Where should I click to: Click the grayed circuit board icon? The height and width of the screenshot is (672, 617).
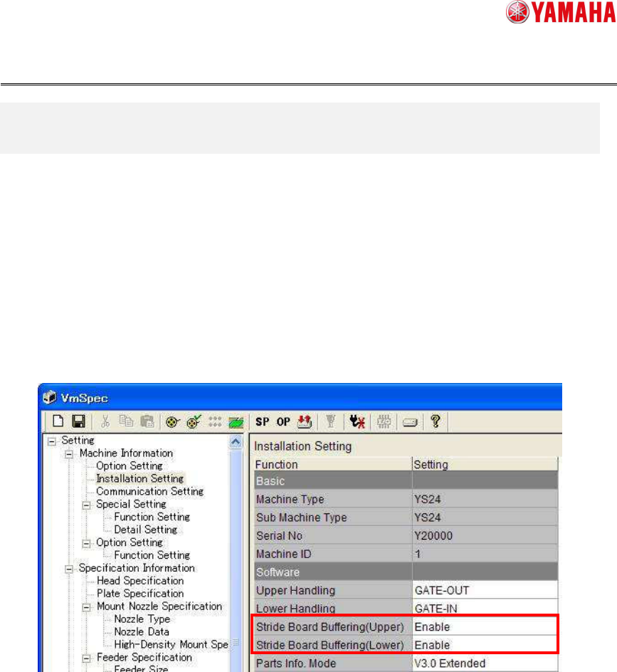click(x=384, y=421)
